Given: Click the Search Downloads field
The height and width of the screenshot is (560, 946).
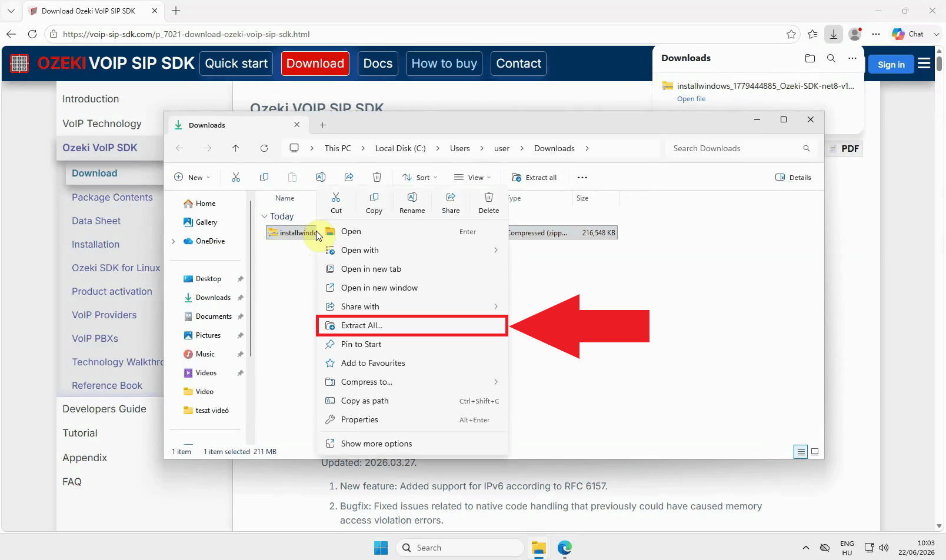Looking at the screenshot, I should point(741,148).
